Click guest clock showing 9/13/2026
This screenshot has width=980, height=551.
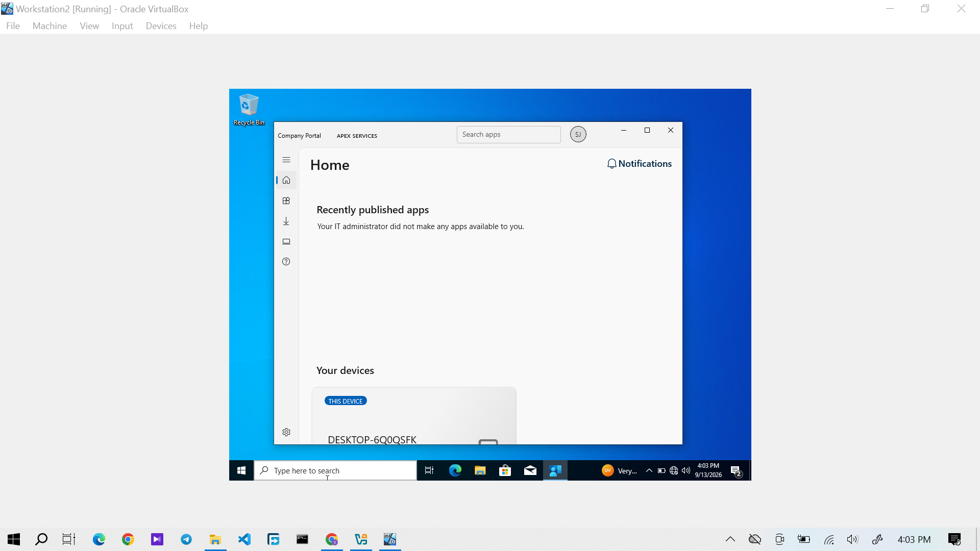click(708, 470)
